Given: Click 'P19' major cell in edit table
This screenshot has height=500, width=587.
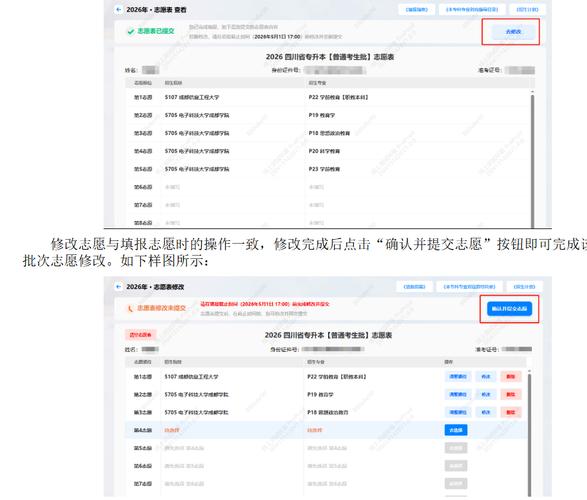Looking at the screenshot, I should pyautogui.click(x=320, y=394).
